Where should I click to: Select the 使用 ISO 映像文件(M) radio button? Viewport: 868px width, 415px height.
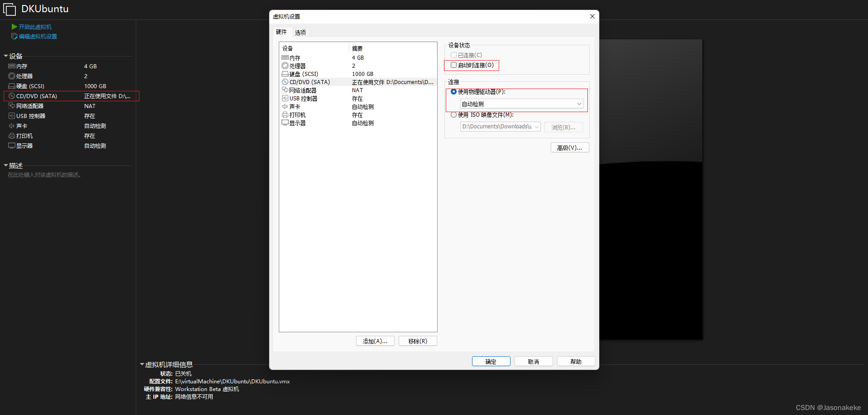click(x=453, y=115)
